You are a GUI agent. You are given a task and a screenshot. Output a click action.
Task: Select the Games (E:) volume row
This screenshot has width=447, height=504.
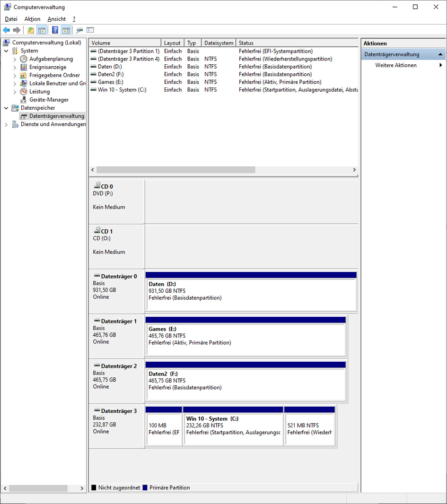pyautogui.click(x=223, y=82)
